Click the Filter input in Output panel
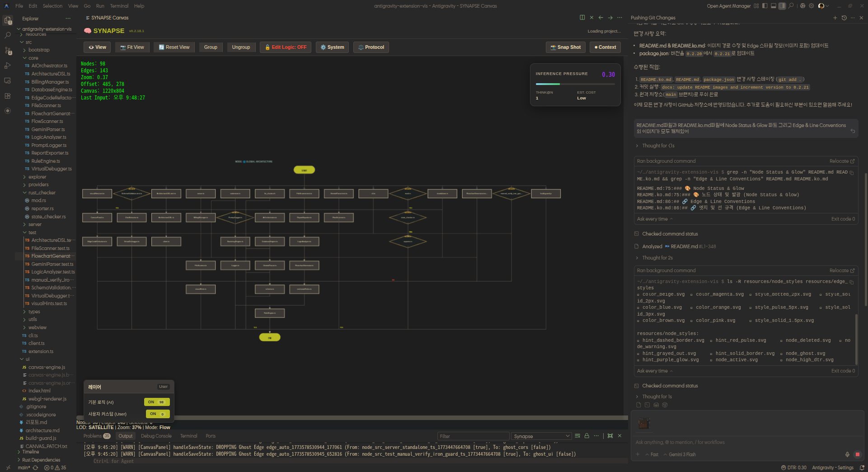 [473, 436]
